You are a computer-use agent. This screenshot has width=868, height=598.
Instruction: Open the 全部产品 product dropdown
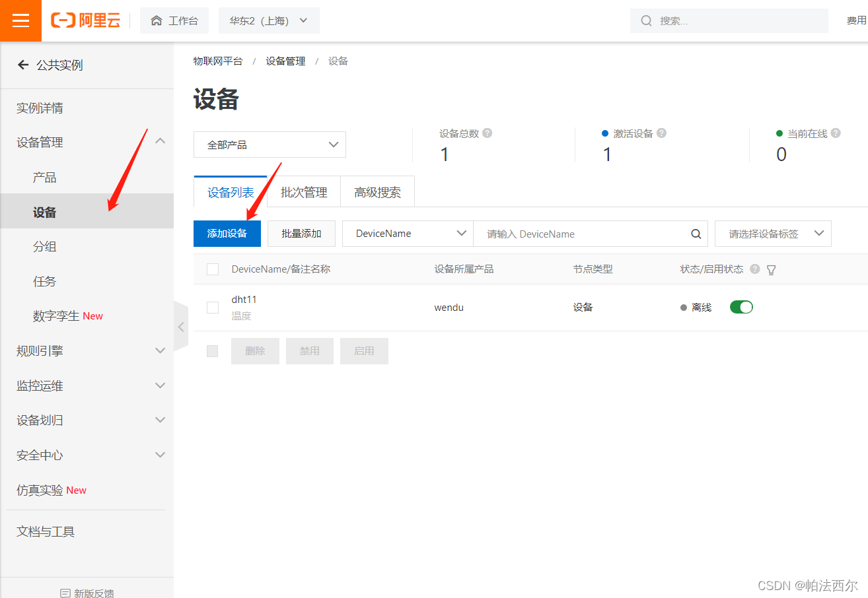point(270,145)
